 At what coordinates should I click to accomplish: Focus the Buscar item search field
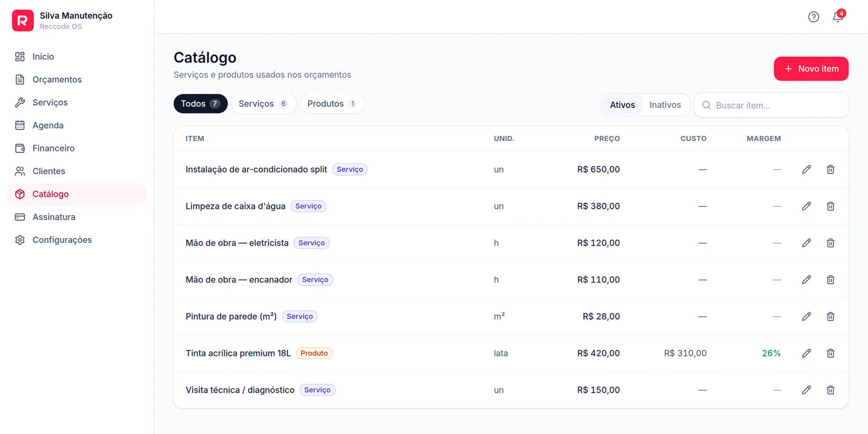[x=771, y=105]
